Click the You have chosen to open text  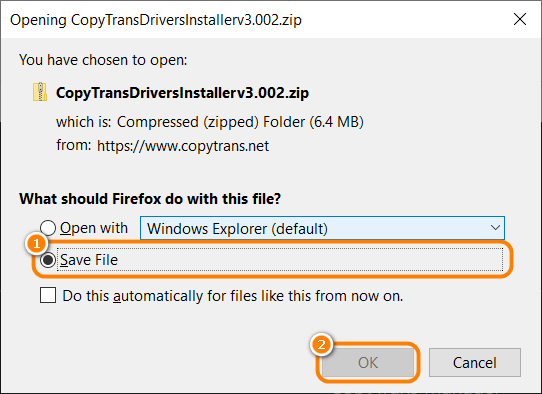(103, 60)
